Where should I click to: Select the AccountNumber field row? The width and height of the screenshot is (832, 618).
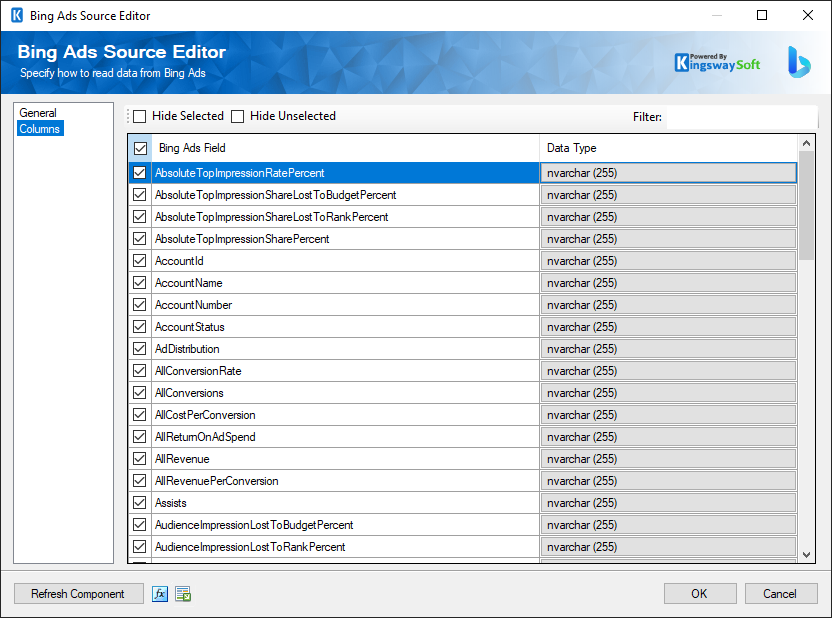tap(345, 305)
